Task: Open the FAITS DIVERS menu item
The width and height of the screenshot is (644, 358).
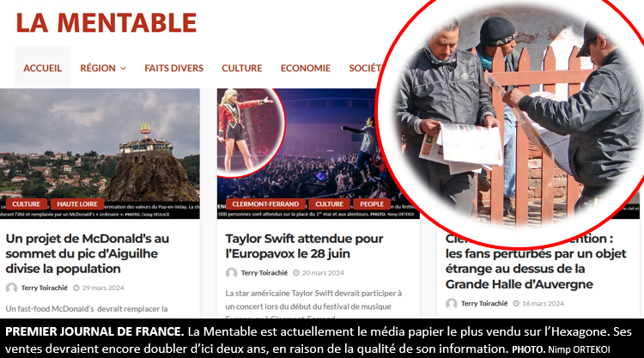Action: 173,68
